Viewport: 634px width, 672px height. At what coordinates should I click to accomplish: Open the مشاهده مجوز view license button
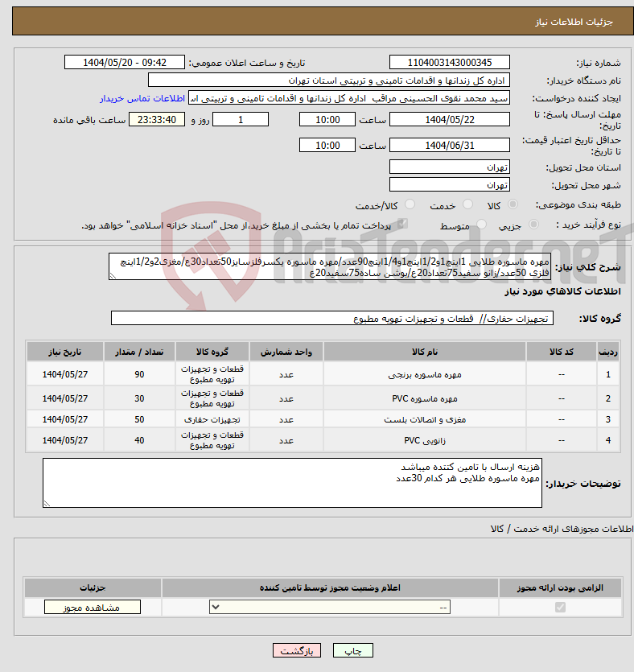pyautogui.click(x=92, y=608)
